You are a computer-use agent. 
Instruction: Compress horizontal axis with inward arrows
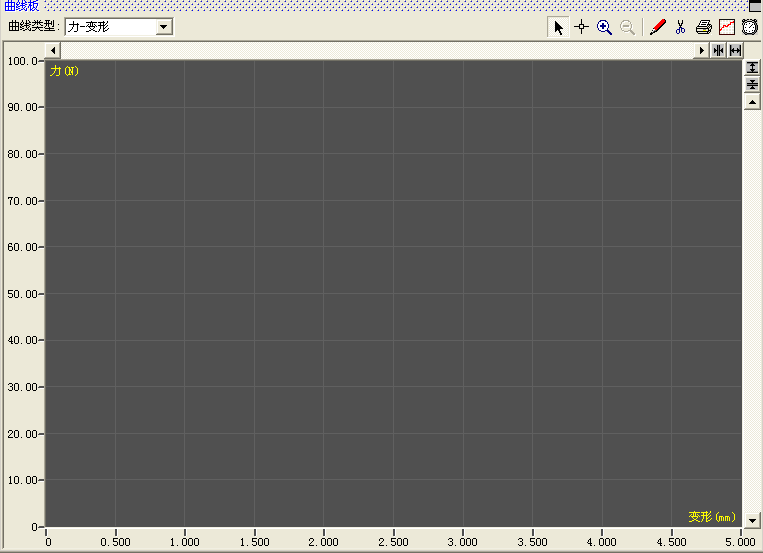718,51
